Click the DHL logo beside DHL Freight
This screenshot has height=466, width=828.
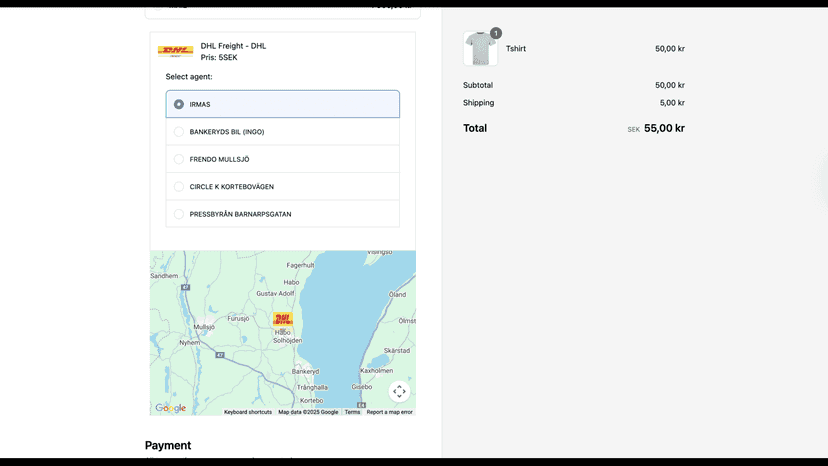(175, 51)
